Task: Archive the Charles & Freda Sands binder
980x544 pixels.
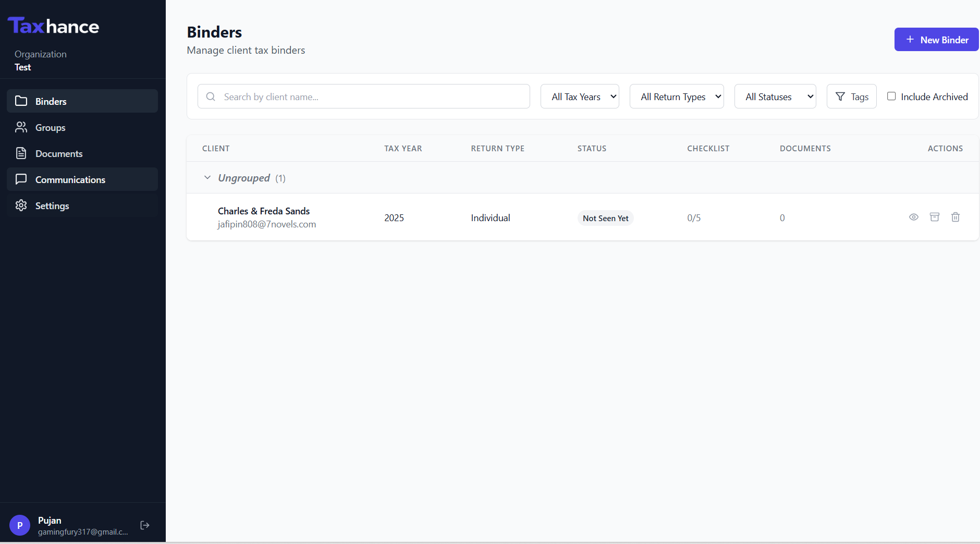Action: click(x=935, y=217)
